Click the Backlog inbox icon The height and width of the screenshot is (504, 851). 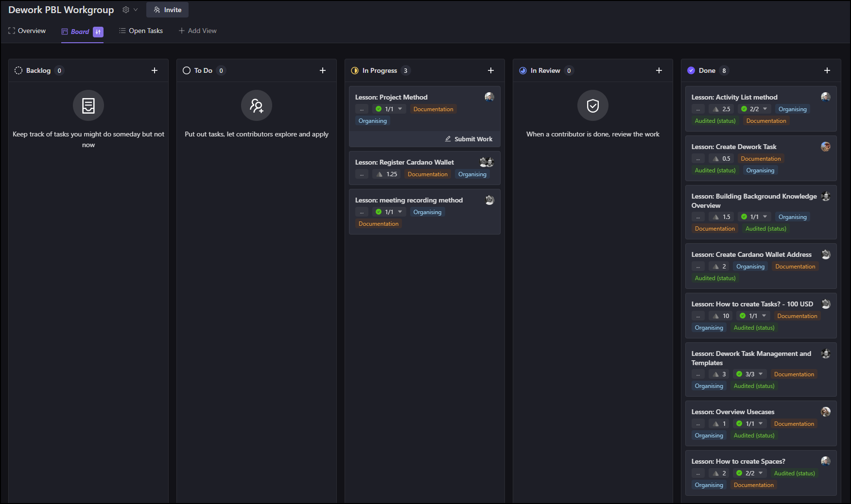click(88, 105)
